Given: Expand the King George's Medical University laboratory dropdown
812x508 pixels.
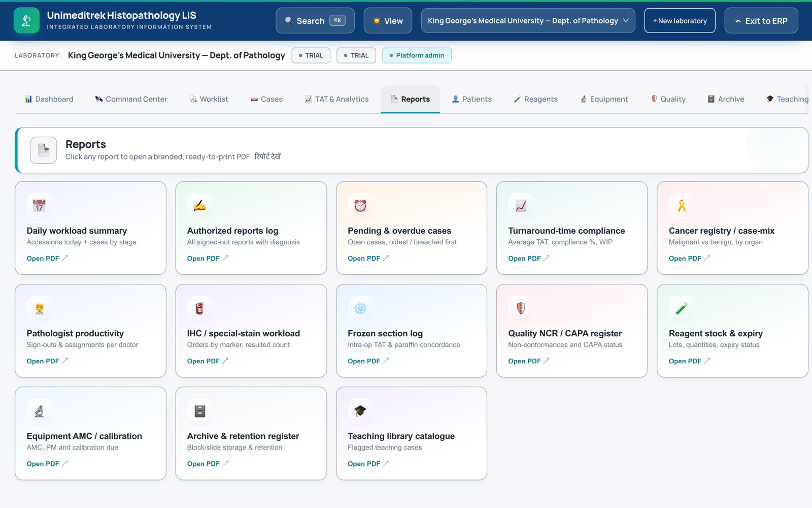Looking at the screenshot, I should pos(528,21).
